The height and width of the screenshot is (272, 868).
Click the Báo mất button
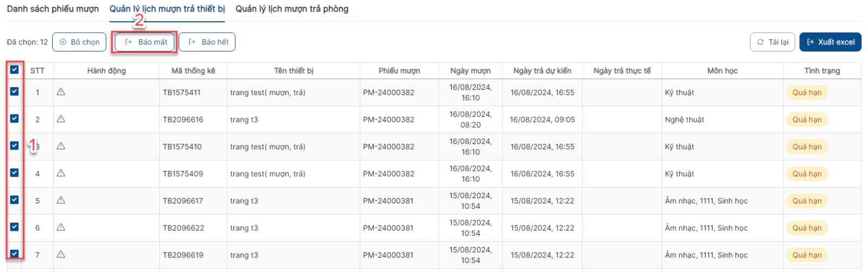click(145, 42)
